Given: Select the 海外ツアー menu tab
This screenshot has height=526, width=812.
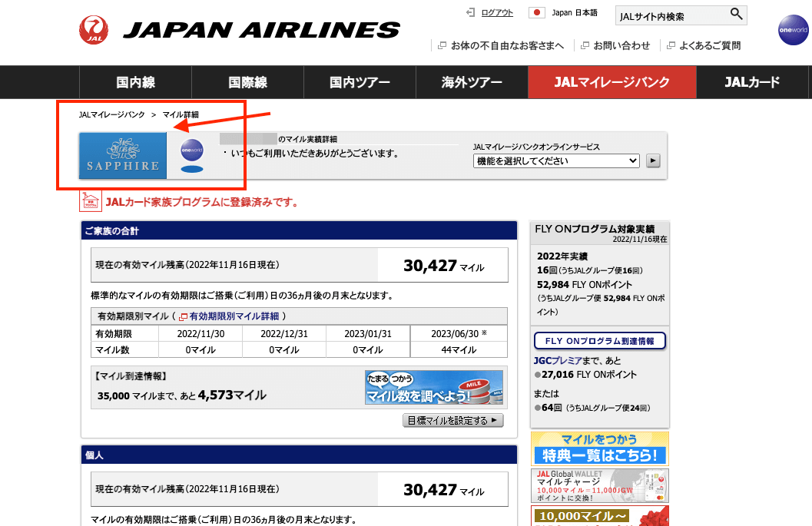Looking at the screenshot, I should click(x=472, y=82).
